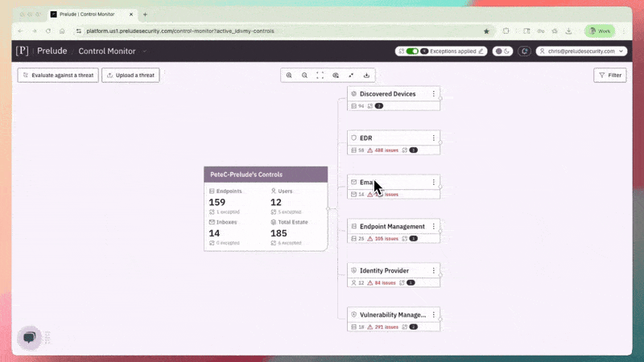The height and width of the screenshot is (362, 644).
Task: Open the Filter button
Action: (x=610, y=76)
